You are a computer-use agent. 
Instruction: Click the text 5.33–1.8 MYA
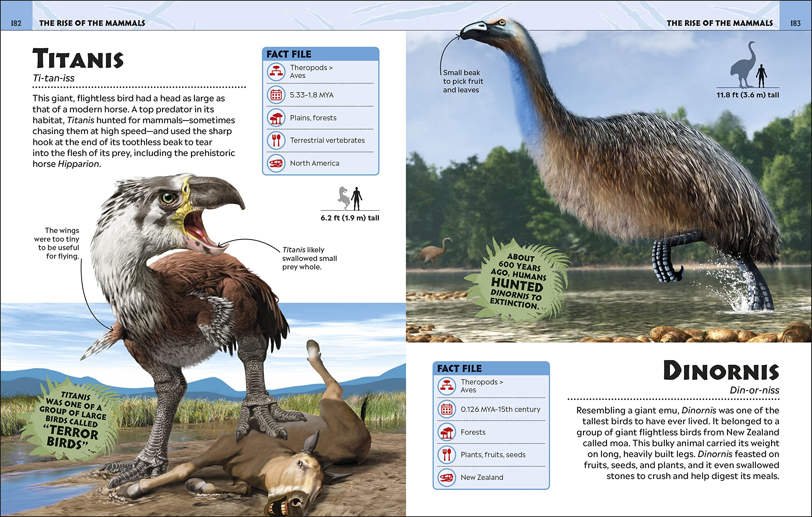311,95
